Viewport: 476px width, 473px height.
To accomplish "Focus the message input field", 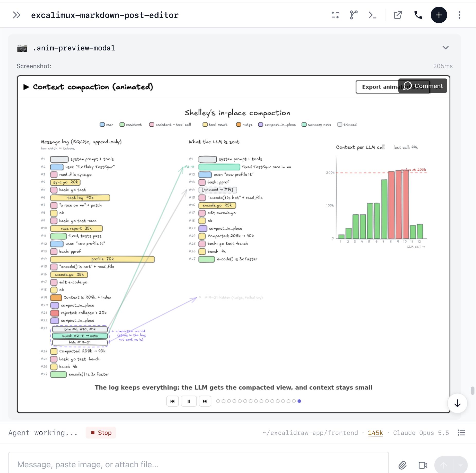I will pos(199,465).
